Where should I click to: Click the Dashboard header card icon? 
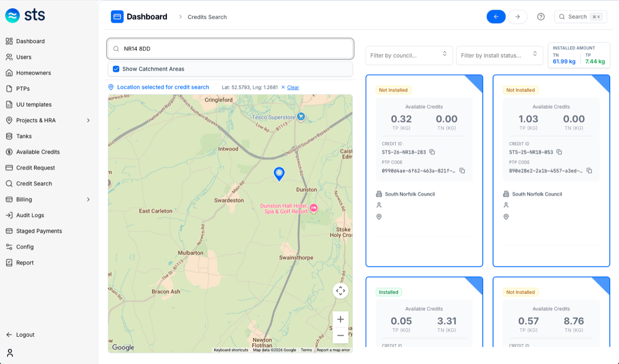pyautogui.click(x=117, y=16)
